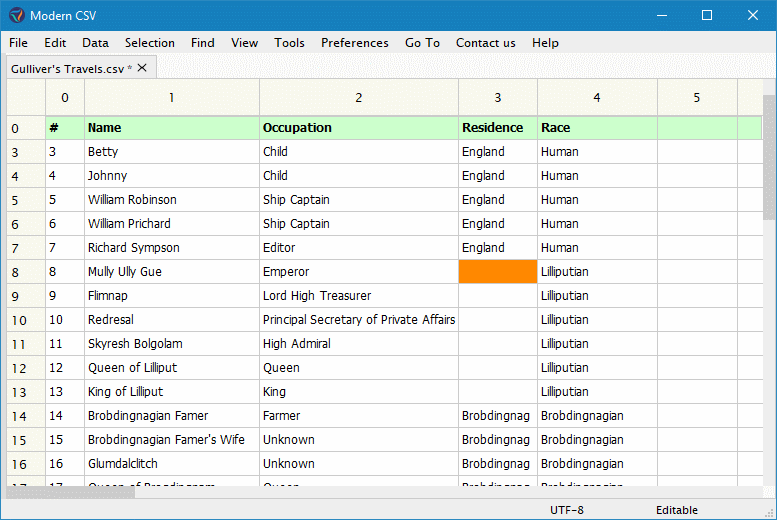This screenshot has height=520, width=777.
Task: Select the Farmer occupation cell
Action: [359, 416]
